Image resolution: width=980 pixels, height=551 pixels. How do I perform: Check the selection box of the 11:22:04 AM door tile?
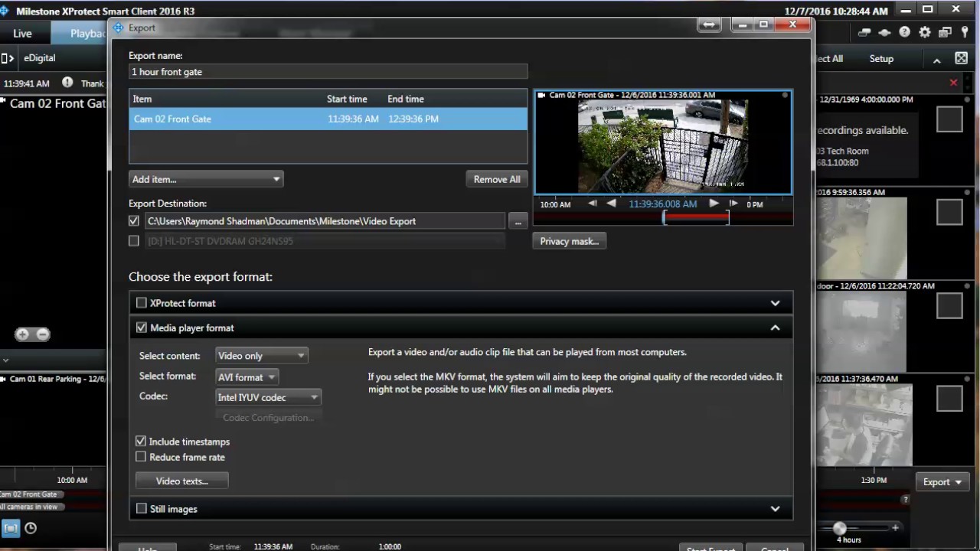pos(949,305)
